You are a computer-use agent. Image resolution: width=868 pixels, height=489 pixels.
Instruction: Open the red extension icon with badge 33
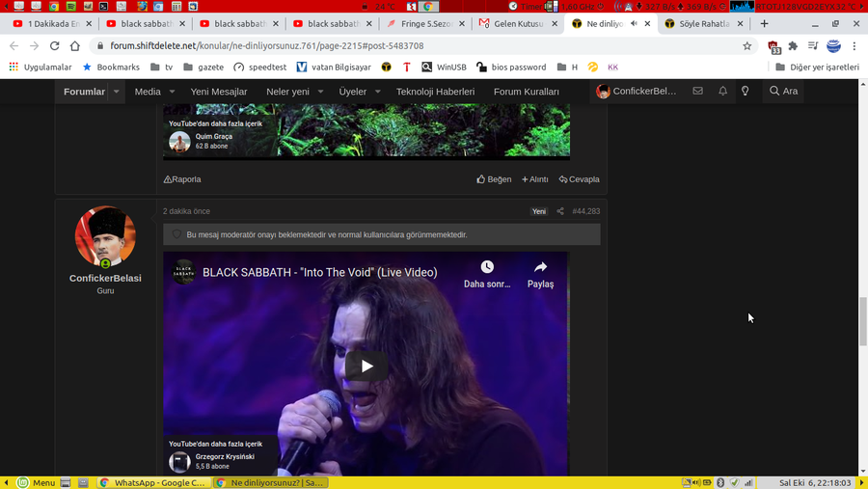pos(773,47)
